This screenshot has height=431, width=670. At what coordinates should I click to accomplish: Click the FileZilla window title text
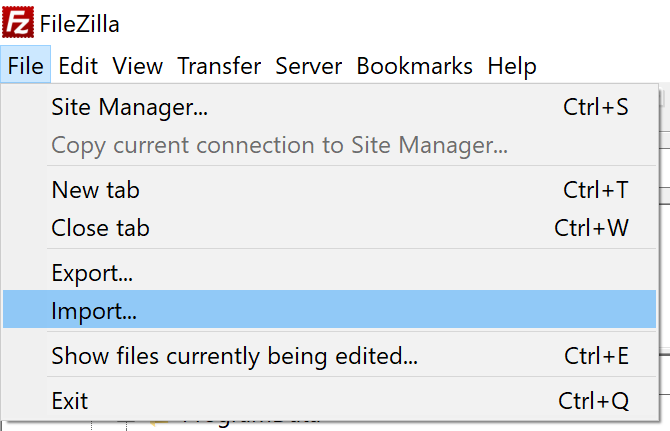click(x=79, y=23)
